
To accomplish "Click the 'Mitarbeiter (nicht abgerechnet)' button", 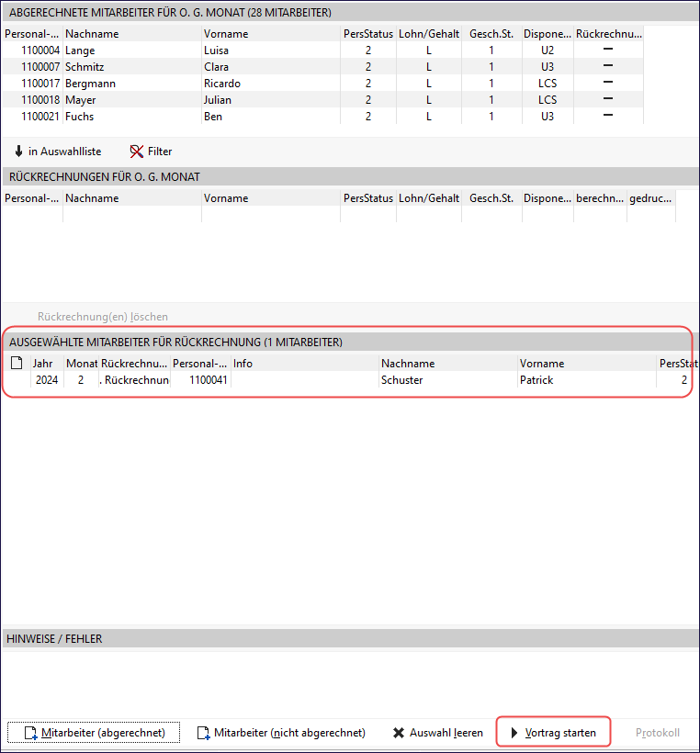I will coord(281,733).
